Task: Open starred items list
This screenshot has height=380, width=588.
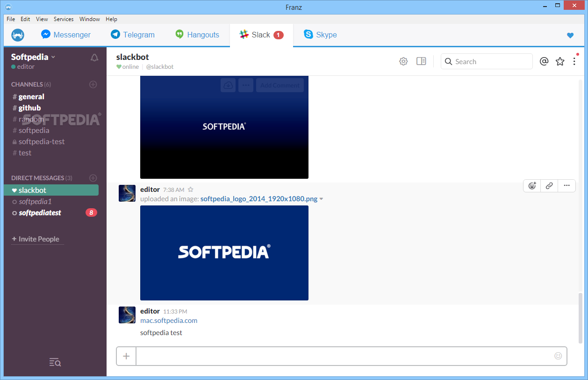Action: point(560,61)
